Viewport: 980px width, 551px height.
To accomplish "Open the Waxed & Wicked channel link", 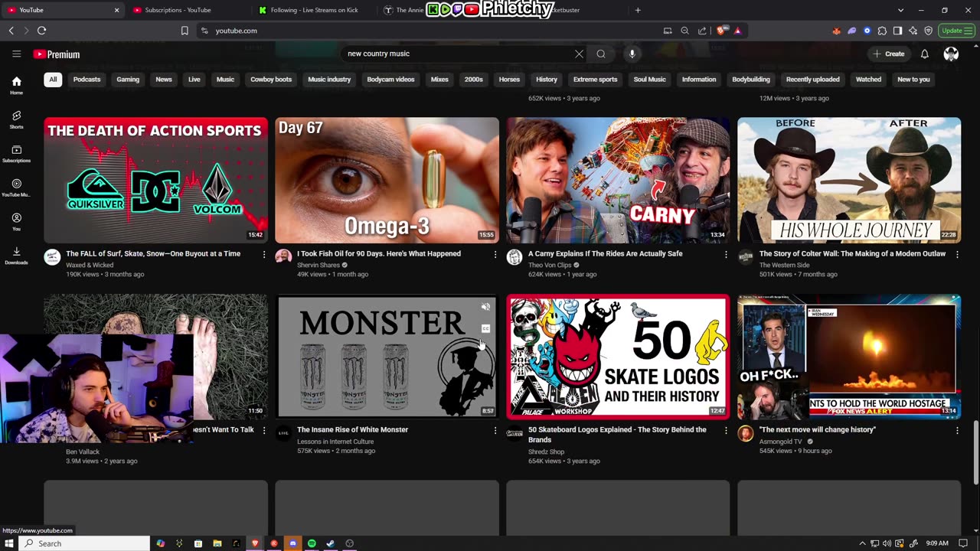I will point(90,265).
